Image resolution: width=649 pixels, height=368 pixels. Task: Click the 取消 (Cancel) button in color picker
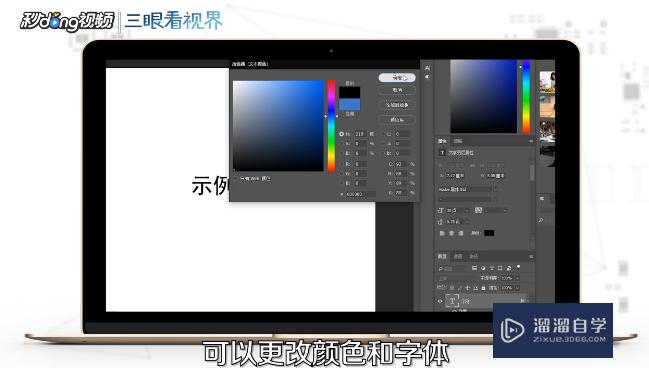click(397, 90)
